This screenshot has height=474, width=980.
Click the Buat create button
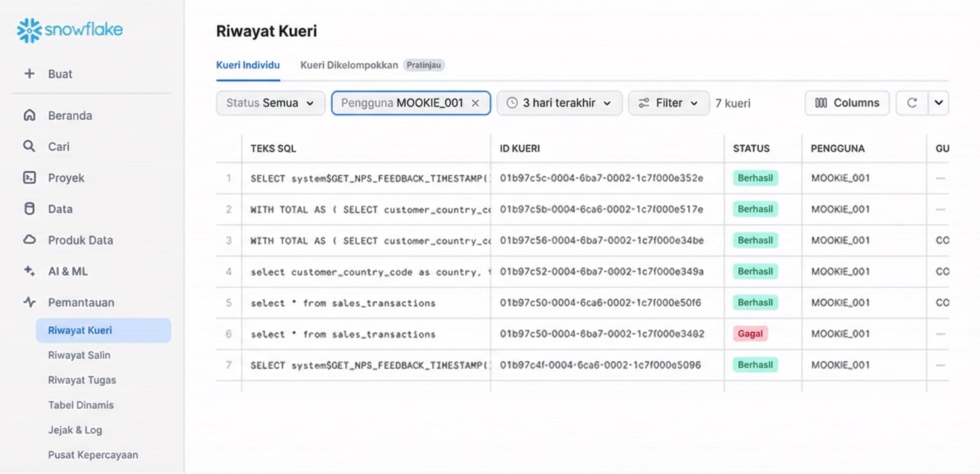60,74
